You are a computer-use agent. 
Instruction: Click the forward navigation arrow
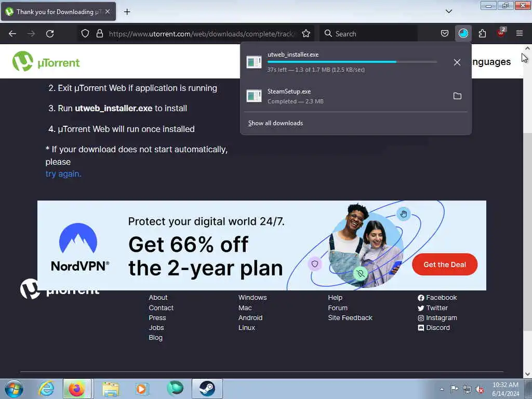click(31, 34)
